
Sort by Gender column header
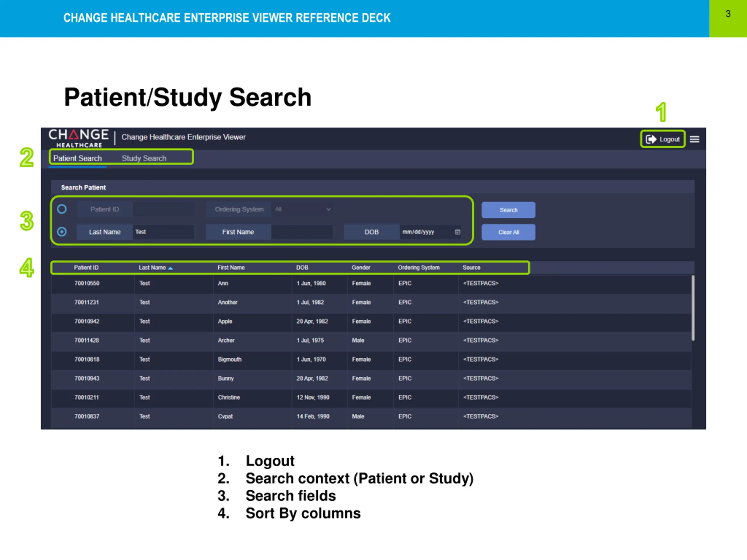click(x=361, y=268)
